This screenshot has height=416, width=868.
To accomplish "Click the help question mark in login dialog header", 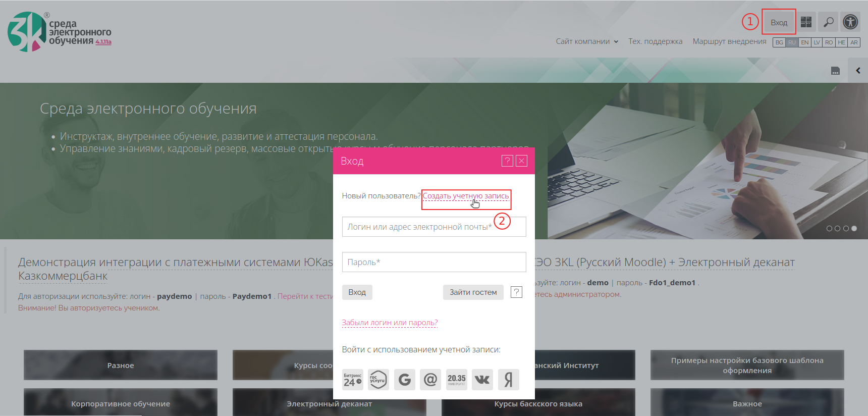I will [507, 161].
